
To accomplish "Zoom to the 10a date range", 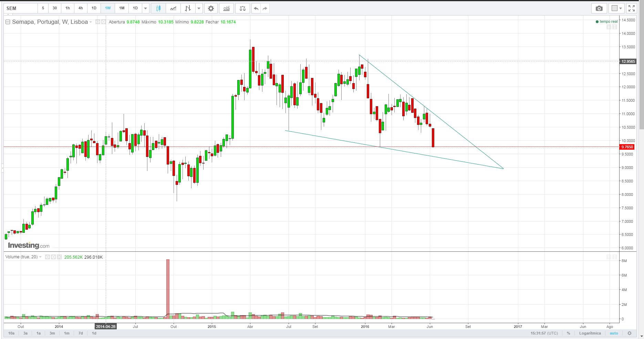I will tap(11, 333).
